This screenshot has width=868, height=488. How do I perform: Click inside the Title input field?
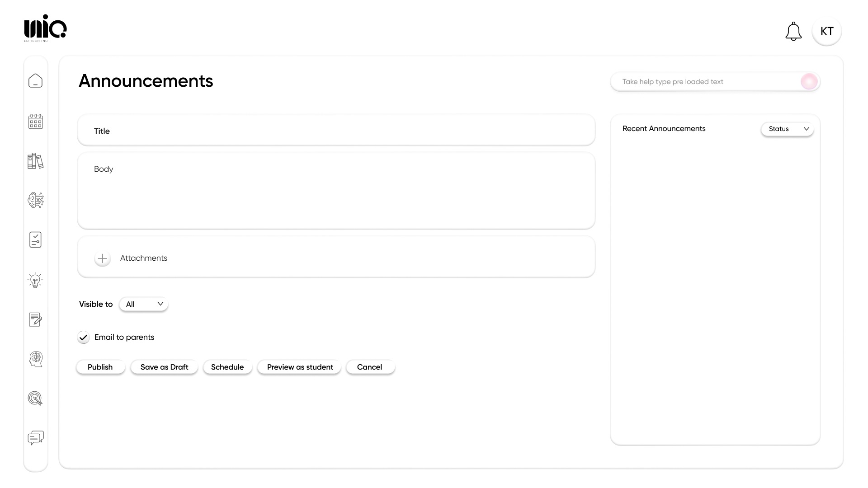[x=336, y=131]
